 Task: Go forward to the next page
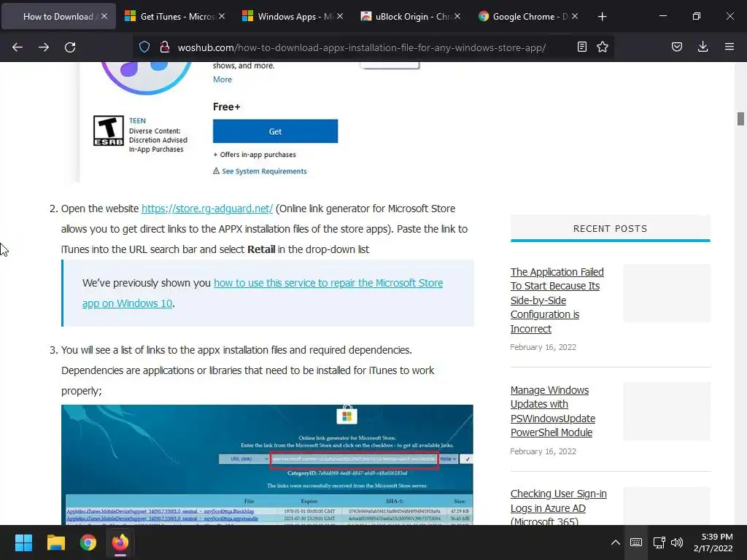(44, 47)
